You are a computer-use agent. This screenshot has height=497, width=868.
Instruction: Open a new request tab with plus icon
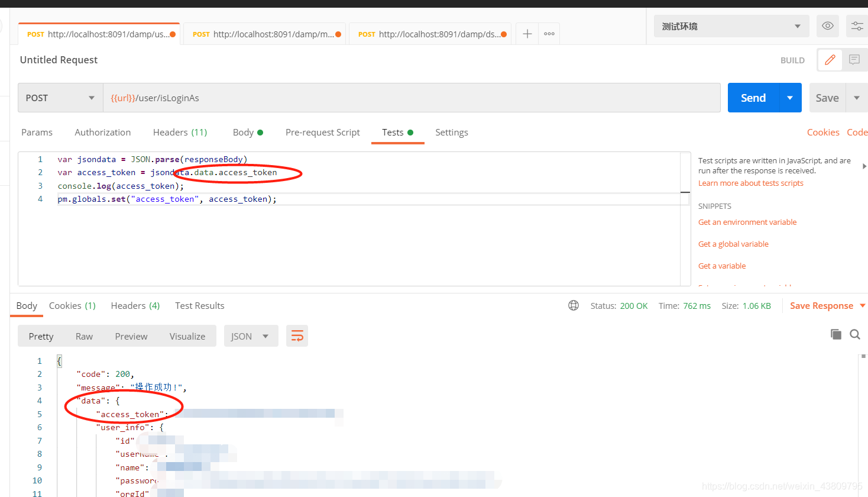(x=527, y=34)
